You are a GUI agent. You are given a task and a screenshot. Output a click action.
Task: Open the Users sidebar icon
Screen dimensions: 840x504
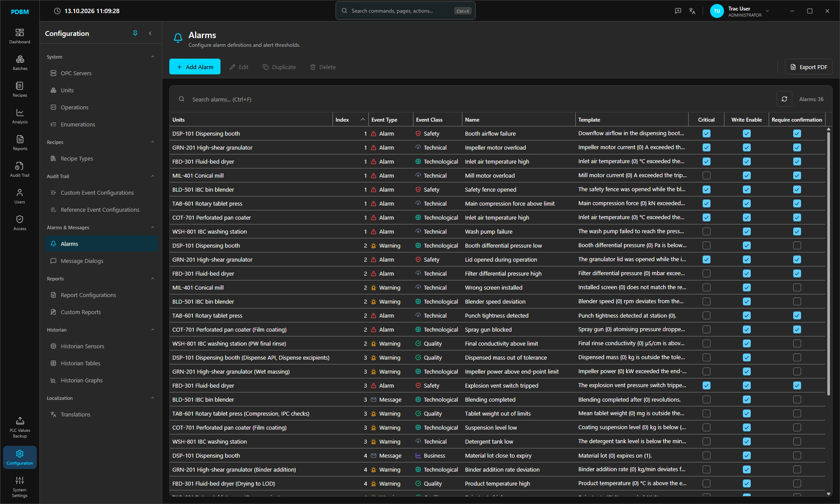(20, 196)
